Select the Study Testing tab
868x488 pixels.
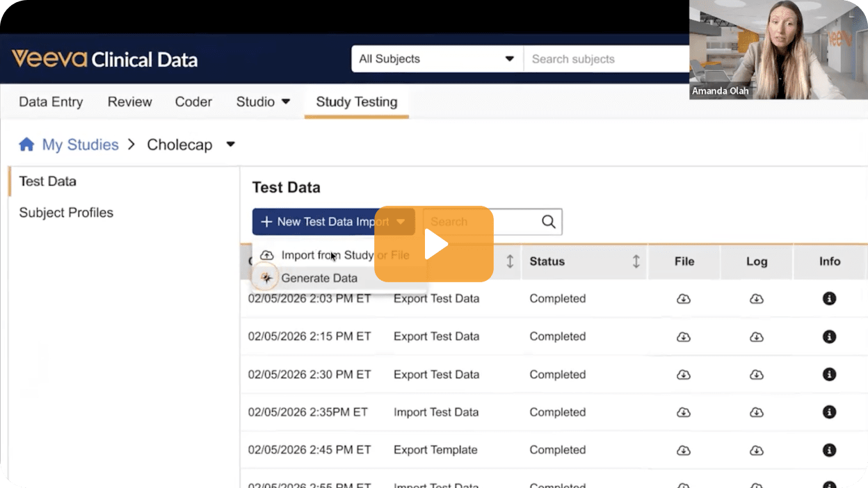click(x=357, y=102)
